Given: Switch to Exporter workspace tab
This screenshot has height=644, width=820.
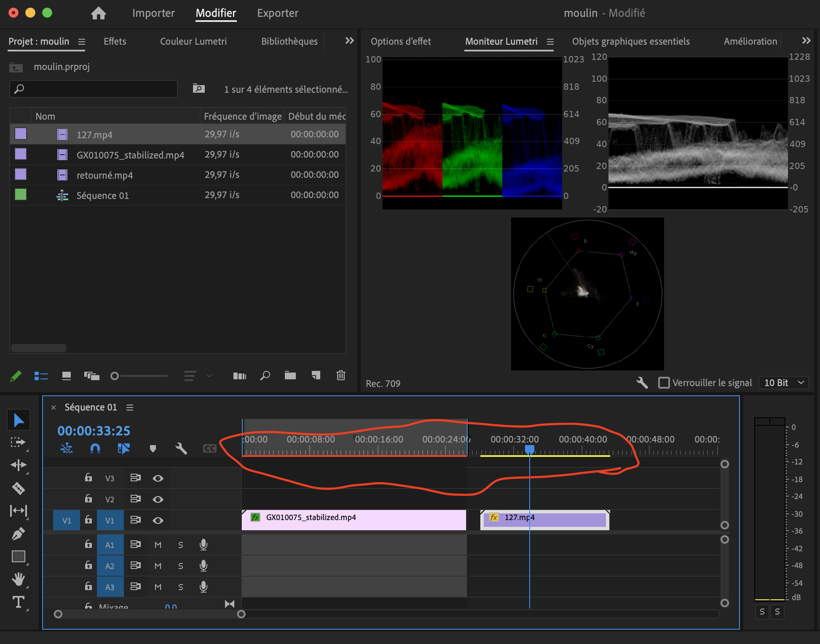Looking at the screenshot, I should click(278, 13).
